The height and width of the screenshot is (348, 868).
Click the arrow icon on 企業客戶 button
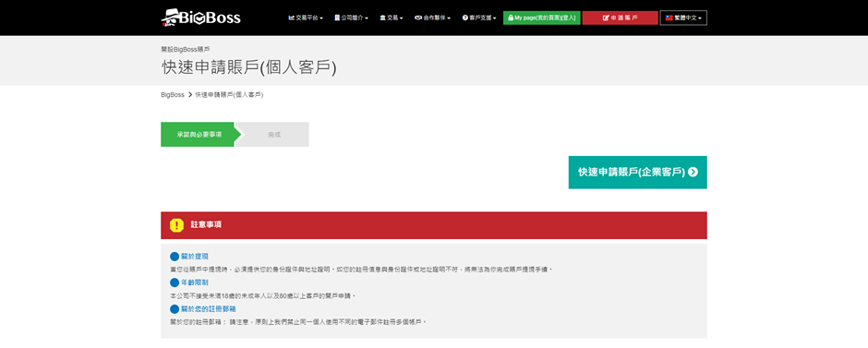(693, 172)
